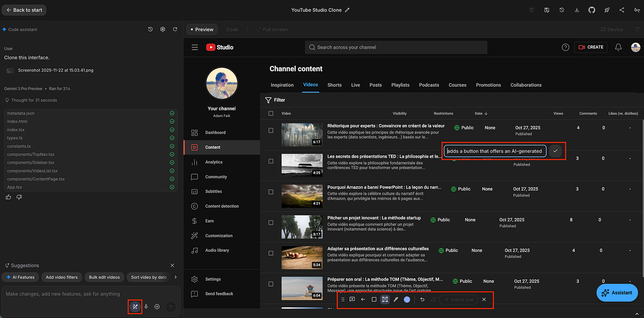Select the Content icon in the Studio sidebar
Screen dimensions: 644x318
click(x=194, y=147)
